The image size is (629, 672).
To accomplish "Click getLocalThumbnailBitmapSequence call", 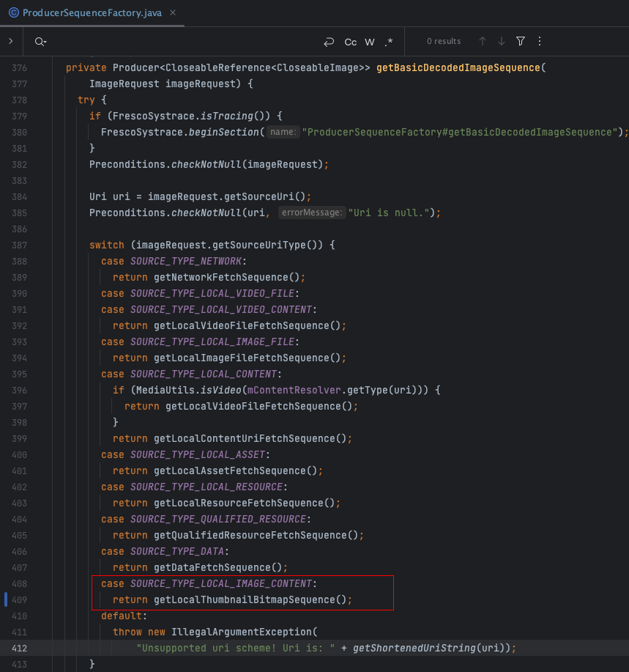I will point(245,599).
